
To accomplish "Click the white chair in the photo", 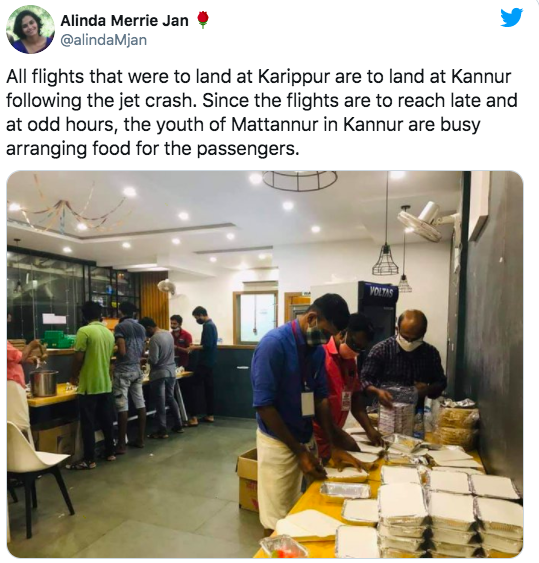I will [x=34, y=474].
